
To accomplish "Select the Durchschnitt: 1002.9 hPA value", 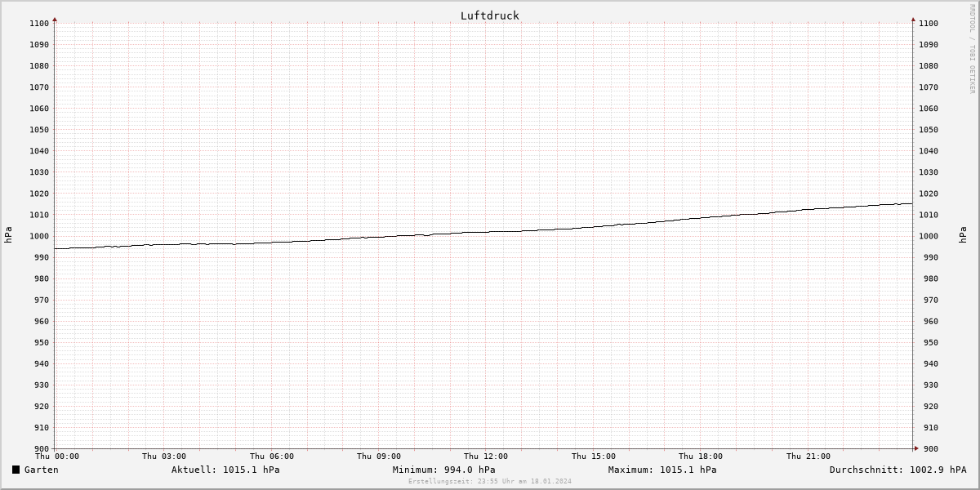I will (x=898, y=470).
